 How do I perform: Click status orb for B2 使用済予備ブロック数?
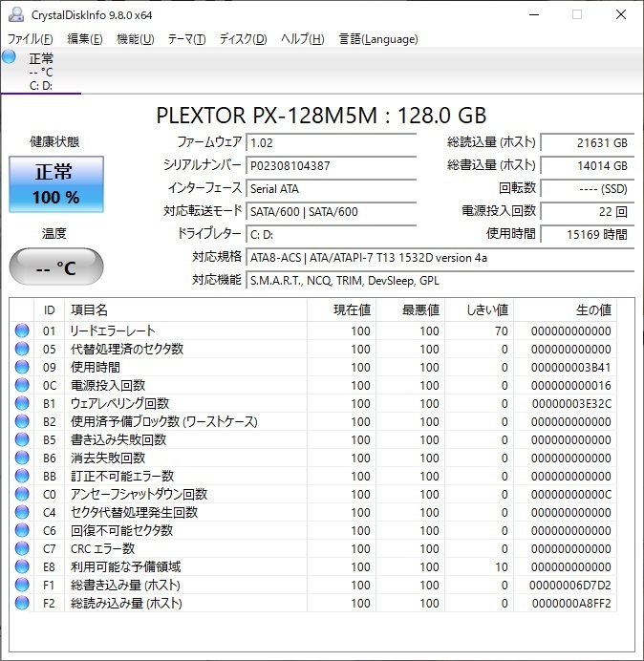22,421
